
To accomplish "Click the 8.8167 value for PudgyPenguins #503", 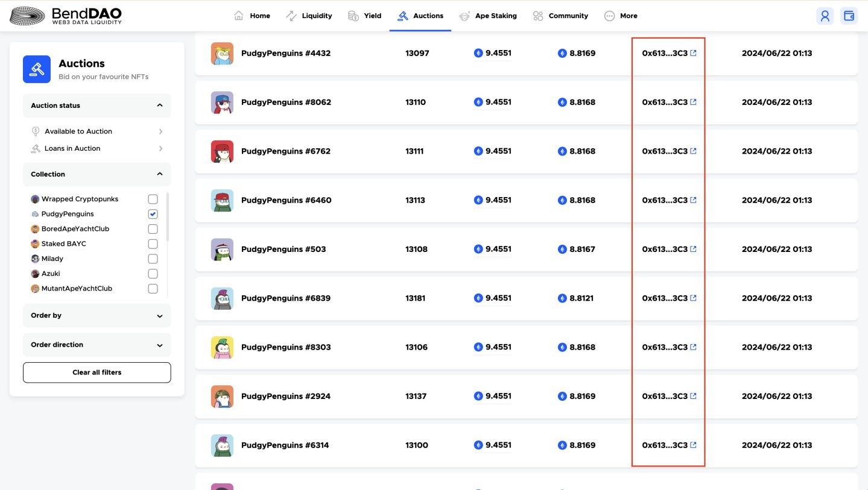I will (582, 249).
